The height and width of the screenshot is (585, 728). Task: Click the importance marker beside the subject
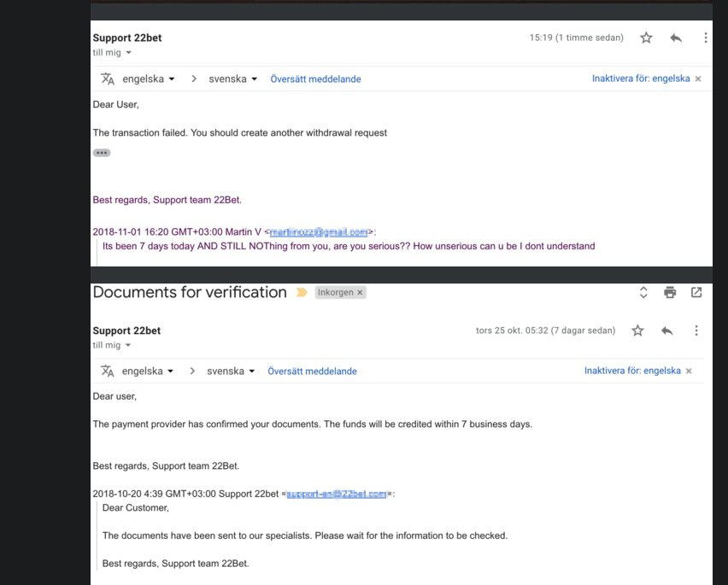[x=302, y=292]
